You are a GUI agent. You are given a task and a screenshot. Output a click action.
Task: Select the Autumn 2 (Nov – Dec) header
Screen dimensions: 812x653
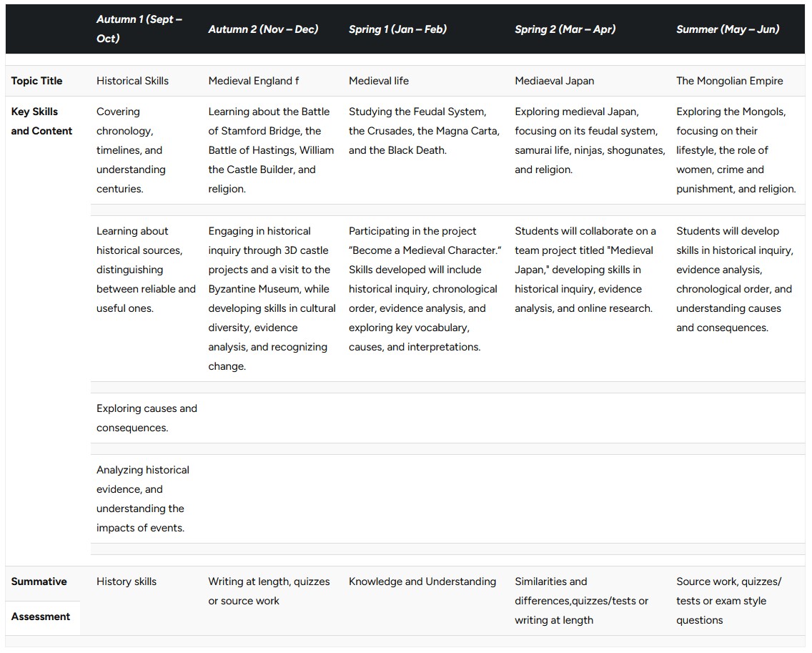click(263, 29)
